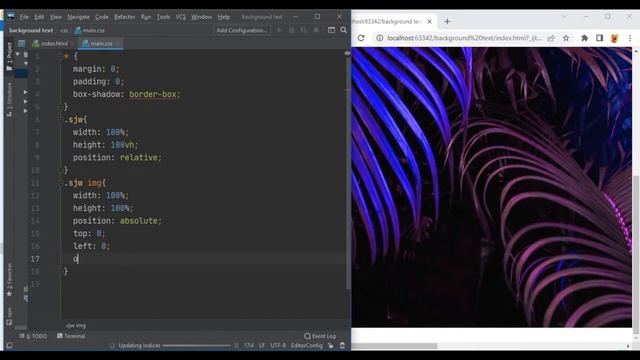Screen dimensions: 640x360
Task: Close the Chrome localhost tab
Action: [429, 22]
